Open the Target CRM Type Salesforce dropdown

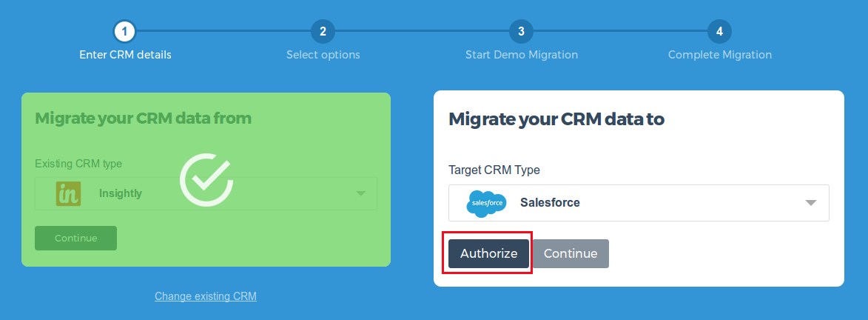639,203
